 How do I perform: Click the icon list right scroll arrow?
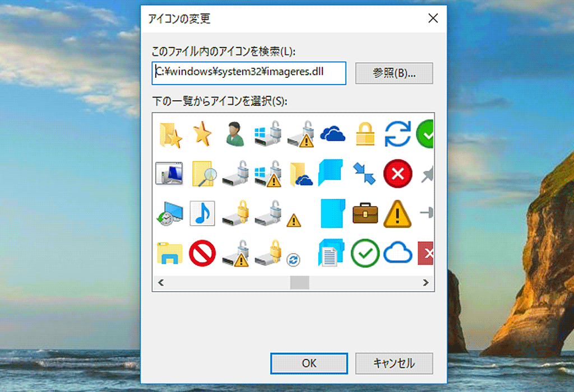point(426,282)
